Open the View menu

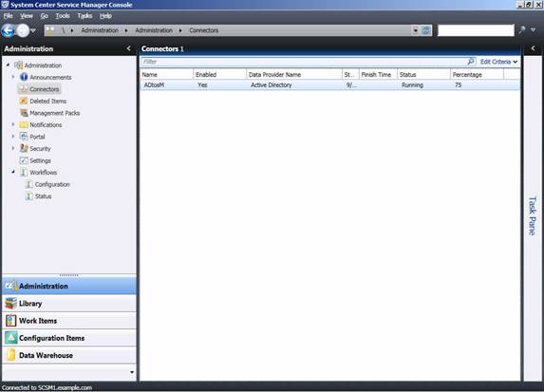[27, 16]
